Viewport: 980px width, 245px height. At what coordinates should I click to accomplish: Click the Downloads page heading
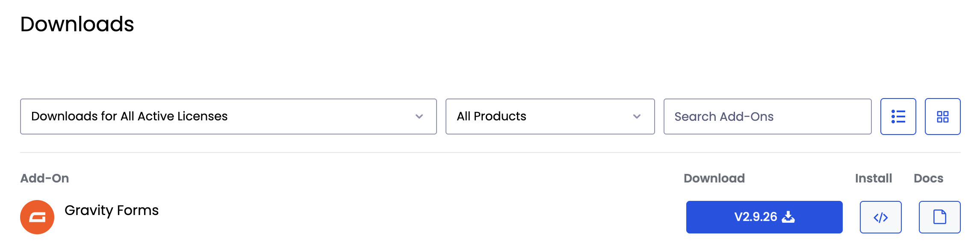[77, 24]
